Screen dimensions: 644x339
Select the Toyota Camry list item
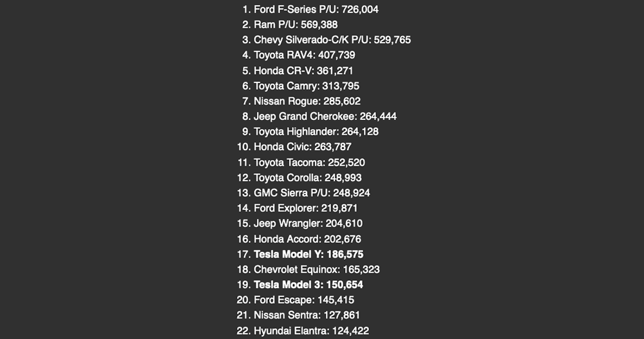click(306, 86)
